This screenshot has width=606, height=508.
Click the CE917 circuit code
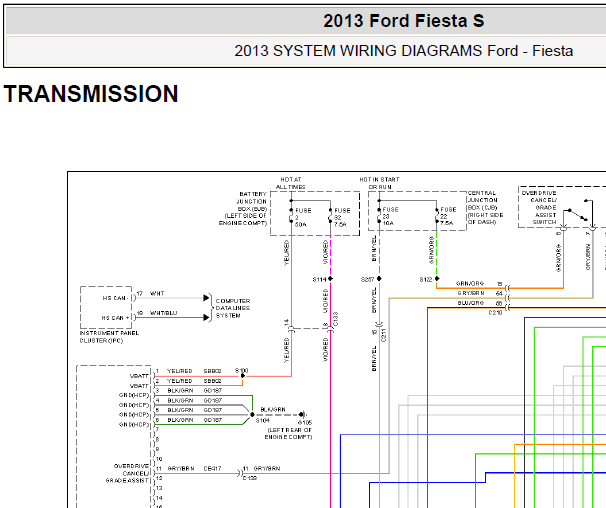[212, 469]
